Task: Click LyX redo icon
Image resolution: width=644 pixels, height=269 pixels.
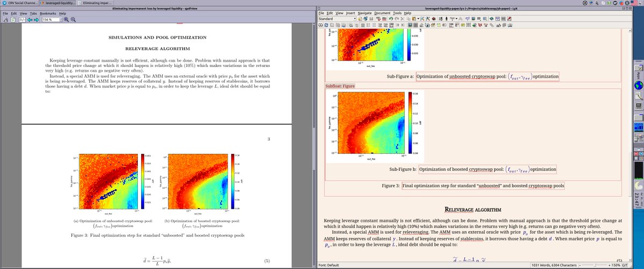Action: coord(397,19)
